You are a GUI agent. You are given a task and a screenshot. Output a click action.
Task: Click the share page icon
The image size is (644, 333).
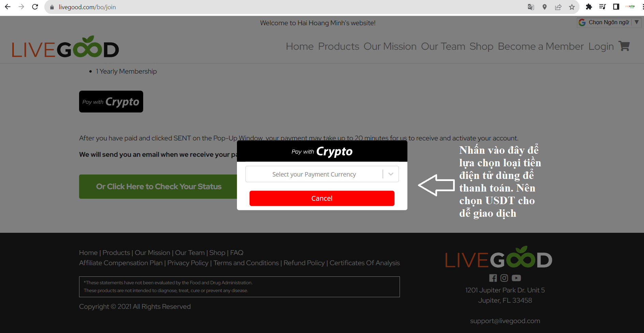coord(558,7)
